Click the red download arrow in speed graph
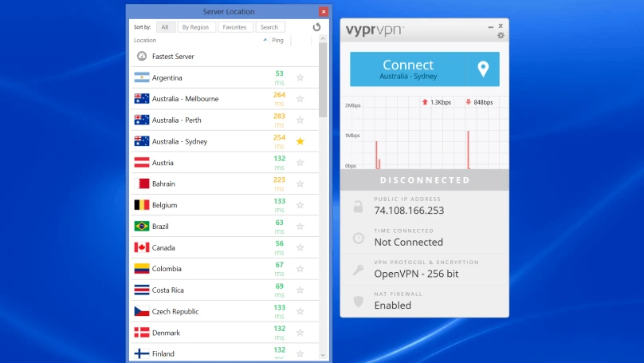The height and width of the screenshot is (363, 644). tap(468, 102)
